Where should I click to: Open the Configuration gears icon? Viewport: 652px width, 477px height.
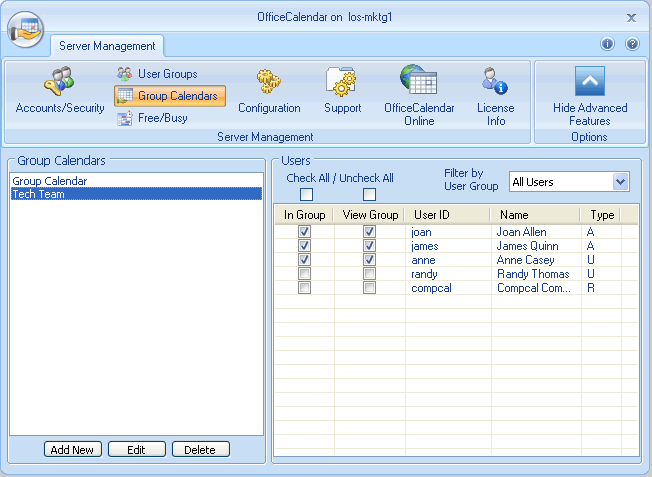269,82
